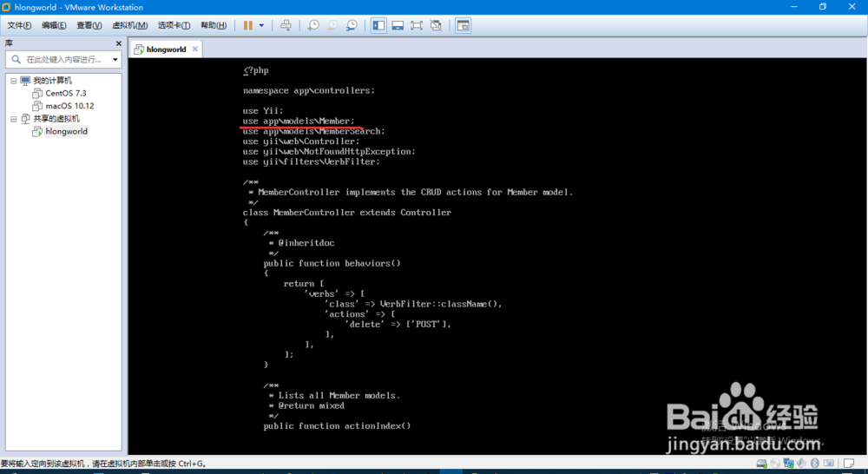Open the 虚拟机(M) menu

click(130, 25)
